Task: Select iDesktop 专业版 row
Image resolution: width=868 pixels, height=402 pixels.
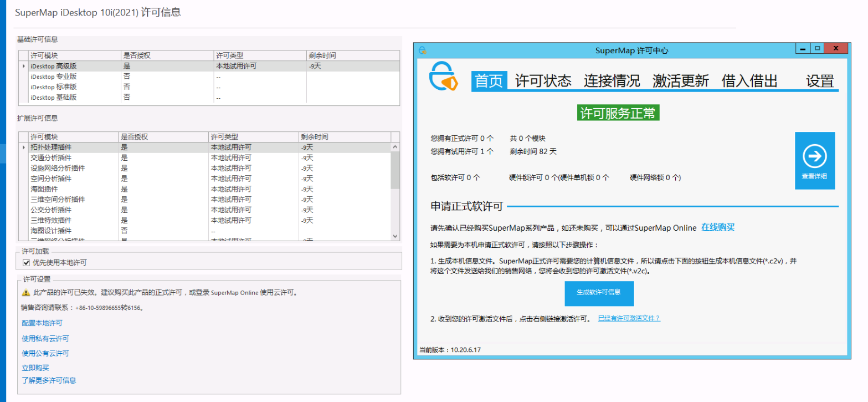Action: (x=209, y=77)
